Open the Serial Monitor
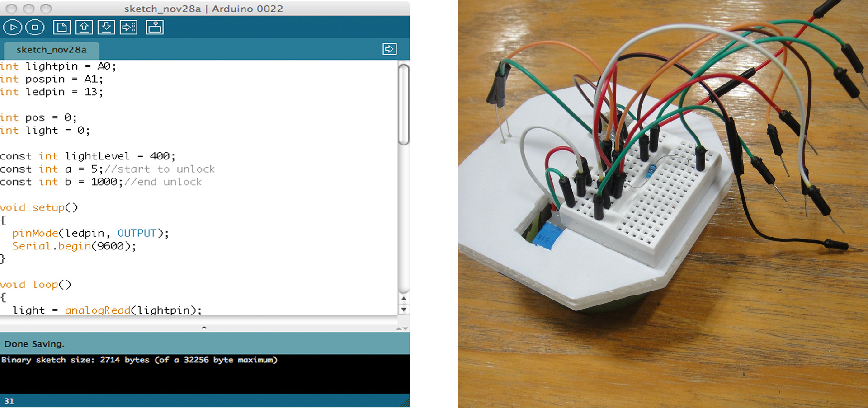This screenshot has width=868, height=408. (155, 28)
